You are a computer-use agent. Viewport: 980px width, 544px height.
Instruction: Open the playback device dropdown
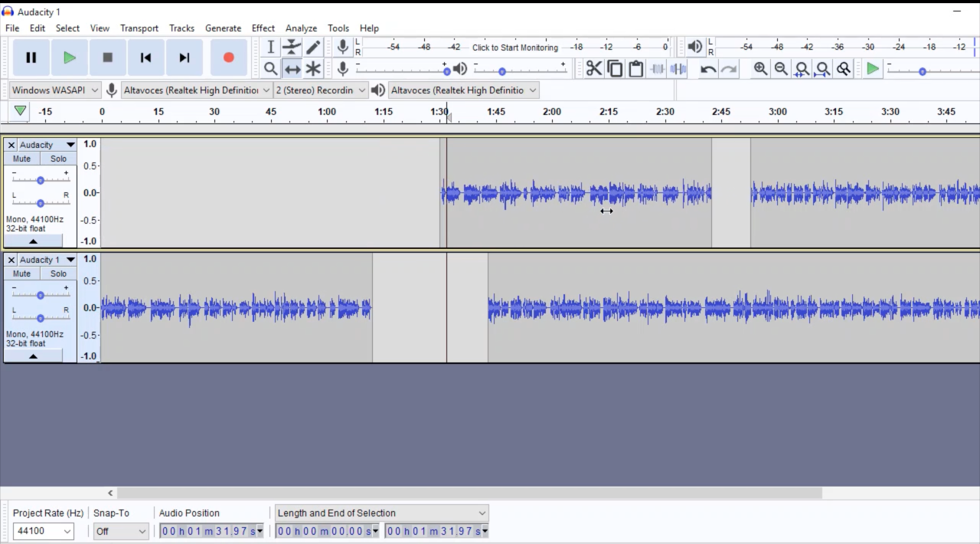point(463,90)
